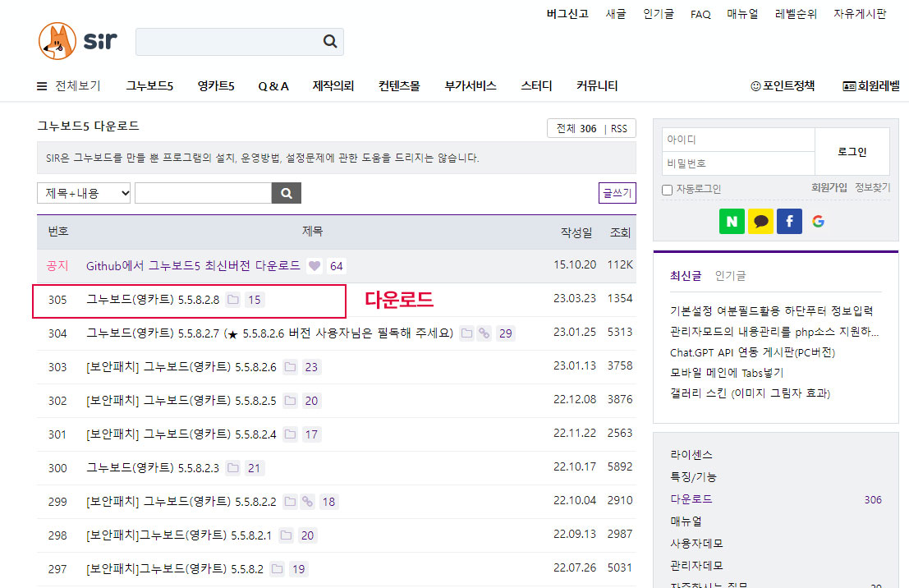Screen dimensions: 909x588
Task: Click comment count 29 on post 304
Action: (506, 333)
